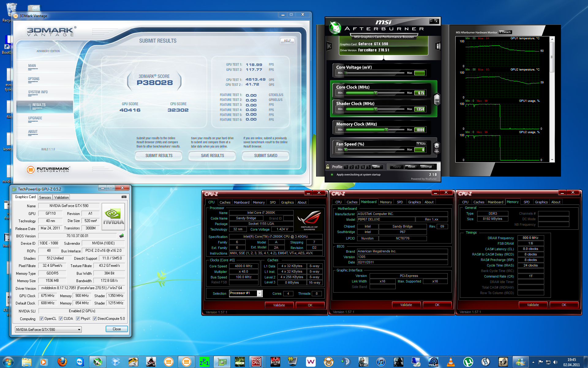Click Validate in Mainboard CPU-Z window
The width and height of the screenshot is (588, 368).
(406, 305)
